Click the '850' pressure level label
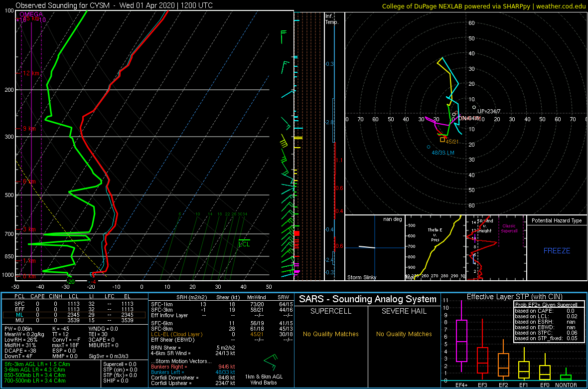Screen dimensions: 588x389 (x=8, y=256)
